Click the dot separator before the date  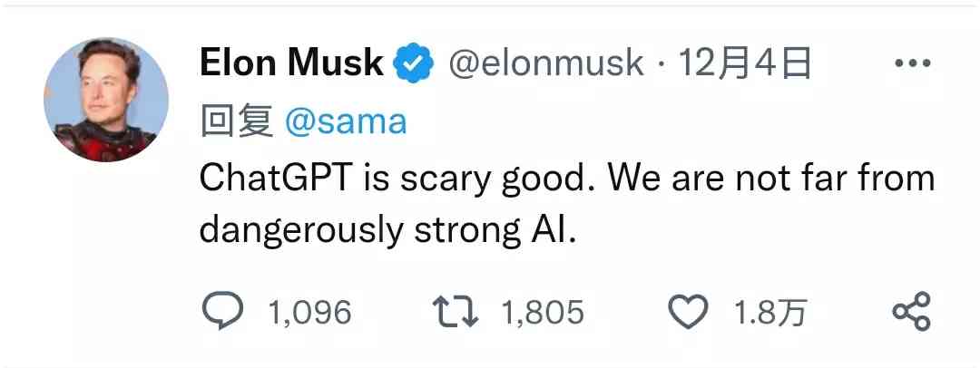pos(660,64)
